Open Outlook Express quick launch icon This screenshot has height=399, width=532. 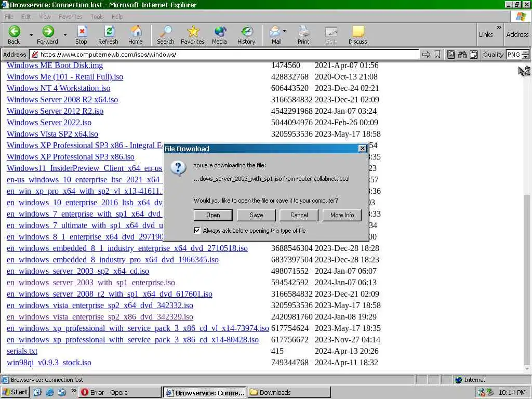tap(61, 392)
